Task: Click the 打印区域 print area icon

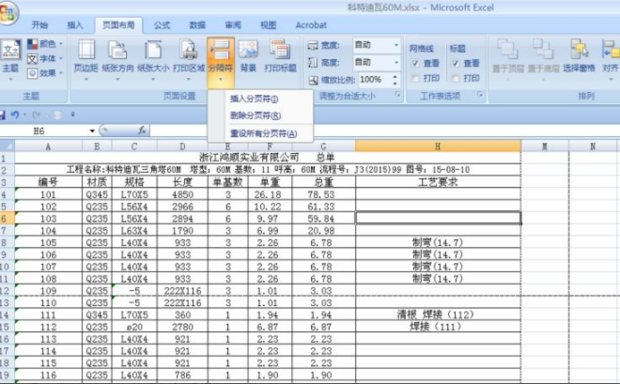Action: [x=189, y=50]
